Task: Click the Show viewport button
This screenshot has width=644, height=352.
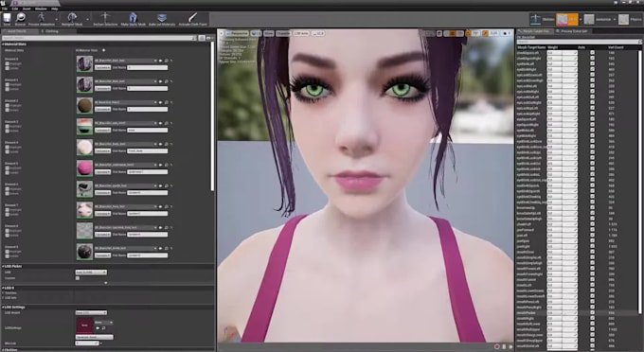Action: coord(269,33)
